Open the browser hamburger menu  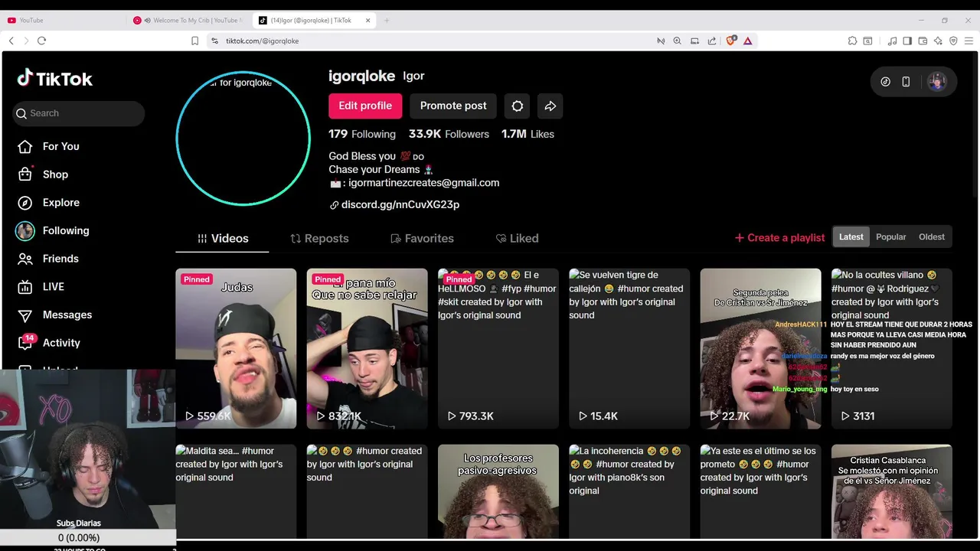(x=969, y=41)
